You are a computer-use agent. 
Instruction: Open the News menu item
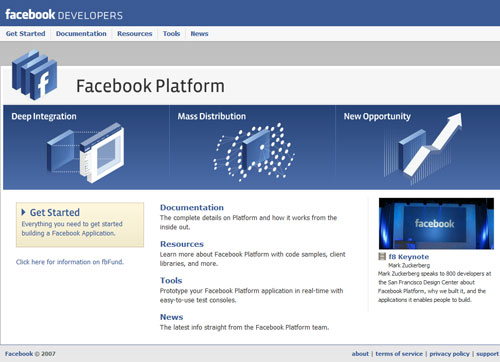tap(199, 34)
